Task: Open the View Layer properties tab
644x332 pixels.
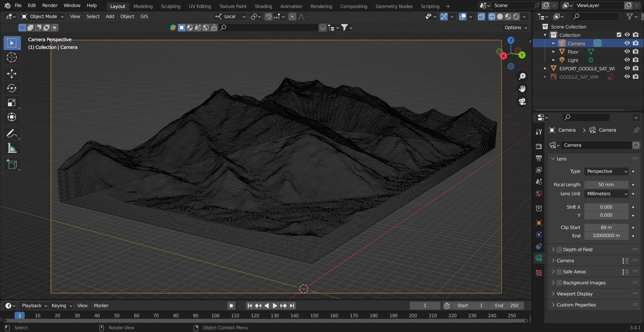Action: point(539,170)
